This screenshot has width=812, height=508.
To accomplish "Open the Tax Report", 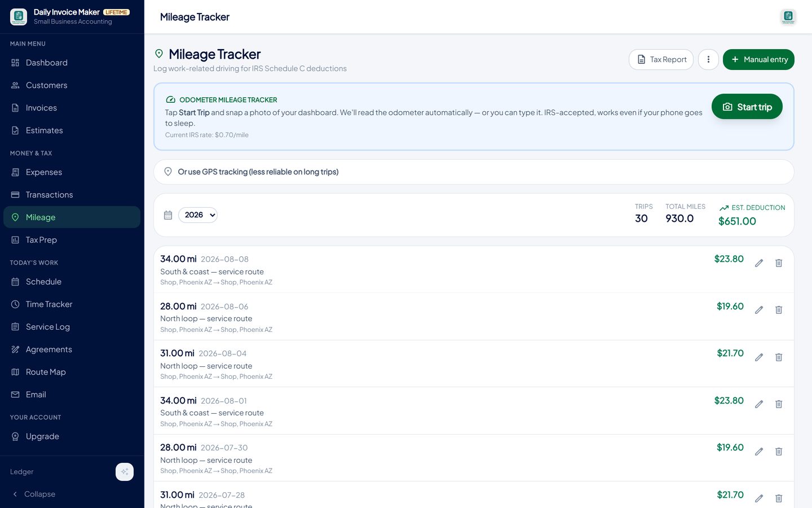I will [x=661, y=59].
